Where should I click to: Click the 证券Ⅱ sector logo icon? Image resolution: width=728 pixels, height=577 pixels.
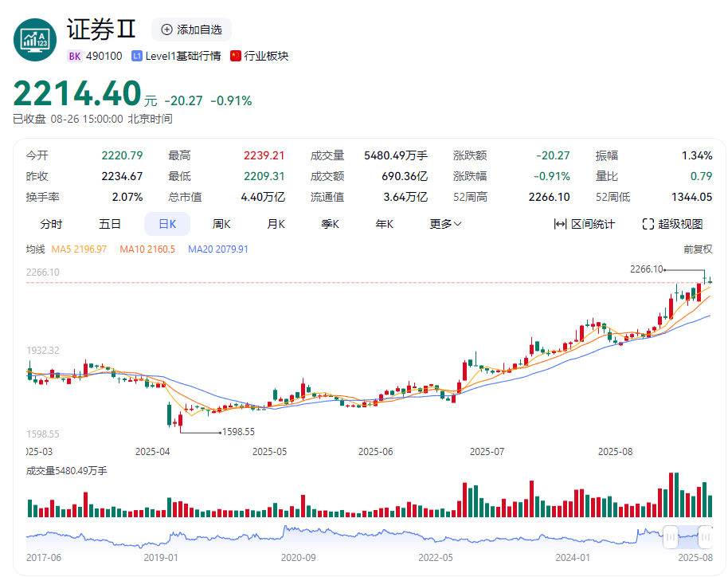35,40
